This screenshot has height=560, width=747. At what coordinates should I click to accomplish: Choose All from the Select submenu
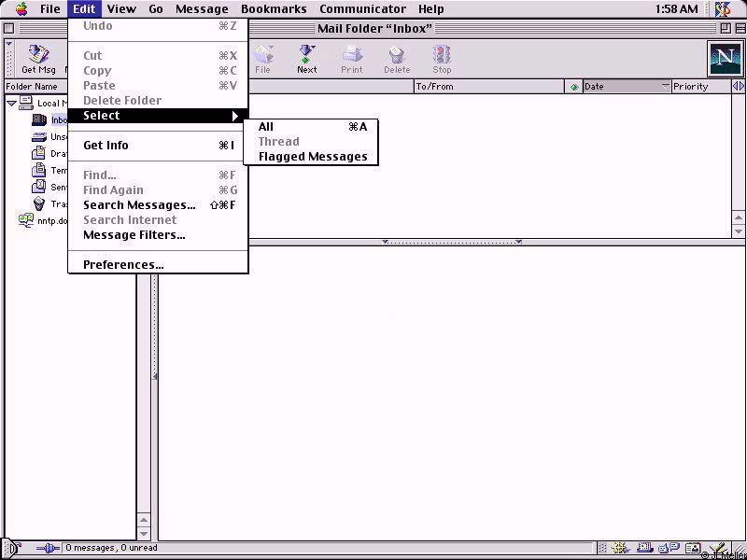(x=266, y=127)
